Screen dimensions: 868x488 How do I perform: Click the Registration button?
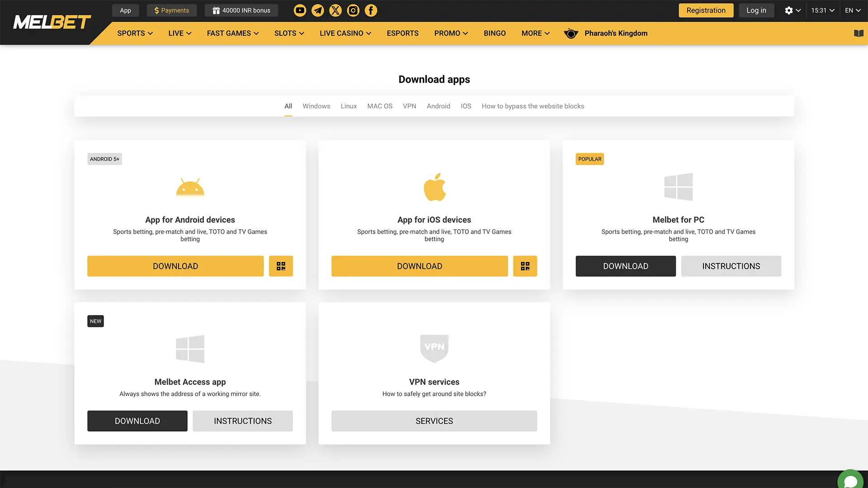(x=706, y=10)
